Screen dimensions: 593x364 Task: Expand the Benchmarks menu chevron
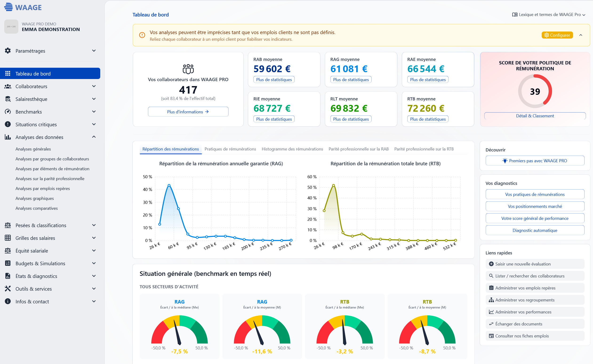click(94, 112)
